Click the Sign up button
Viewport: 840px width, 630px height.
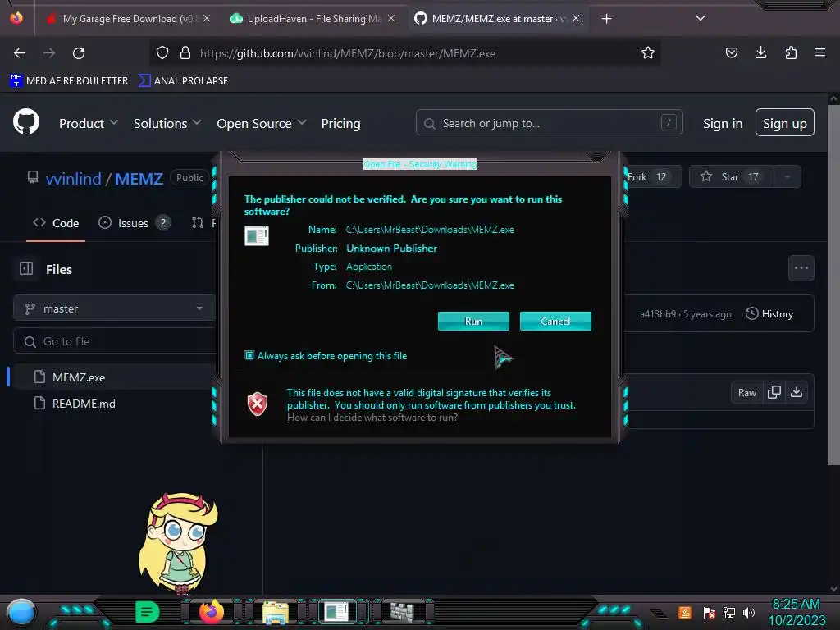tap(785, 123)
